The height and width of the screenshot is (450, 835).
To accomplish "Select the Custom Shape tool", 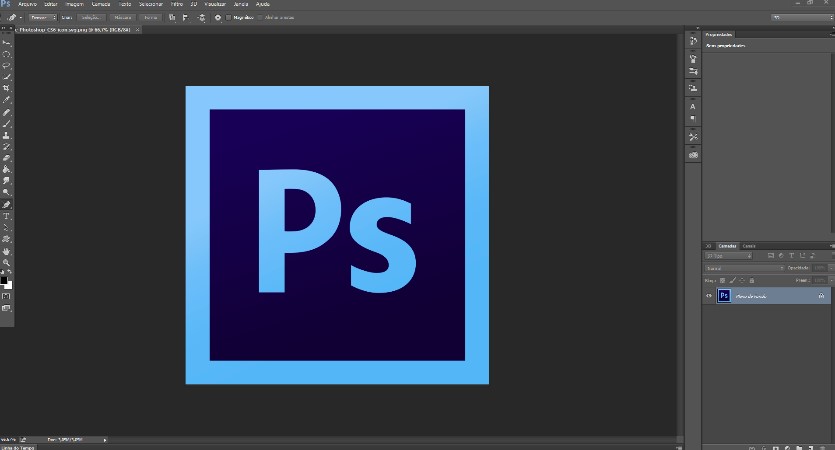I will click(x=6, y=239).
